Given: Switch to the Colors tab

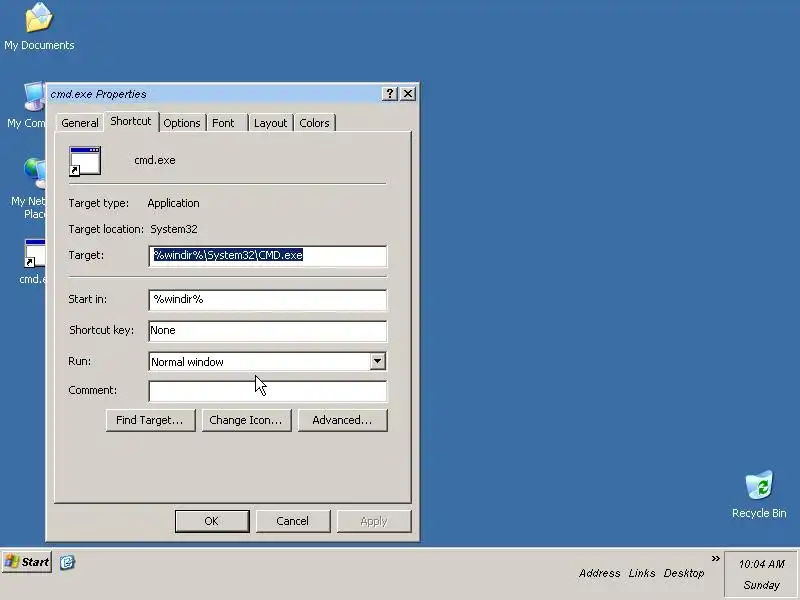Looking at the screenshot, I should (314, 123).
